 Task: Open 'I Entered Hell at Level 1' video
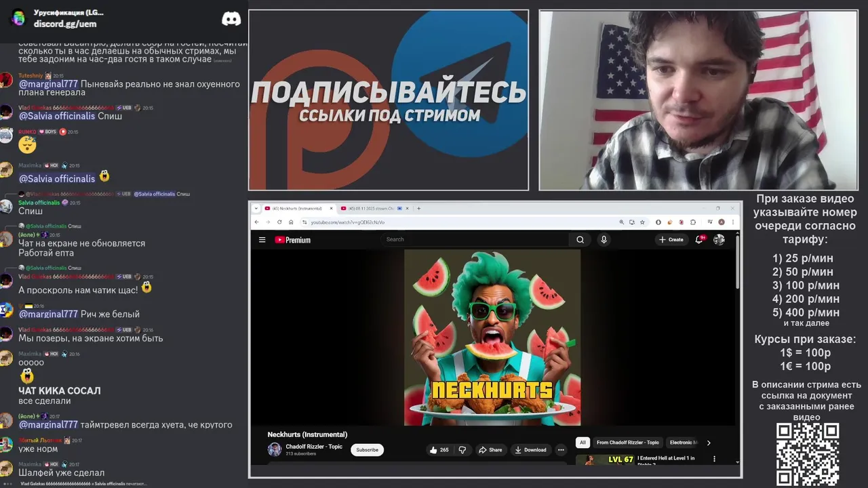[x=666, y=461]
